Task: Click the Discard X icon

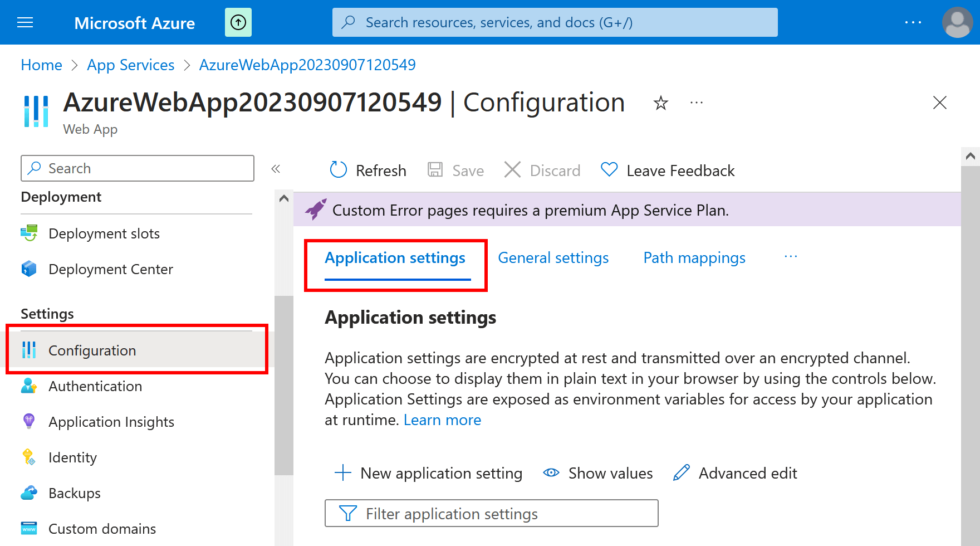Action: tap(512, 170)
